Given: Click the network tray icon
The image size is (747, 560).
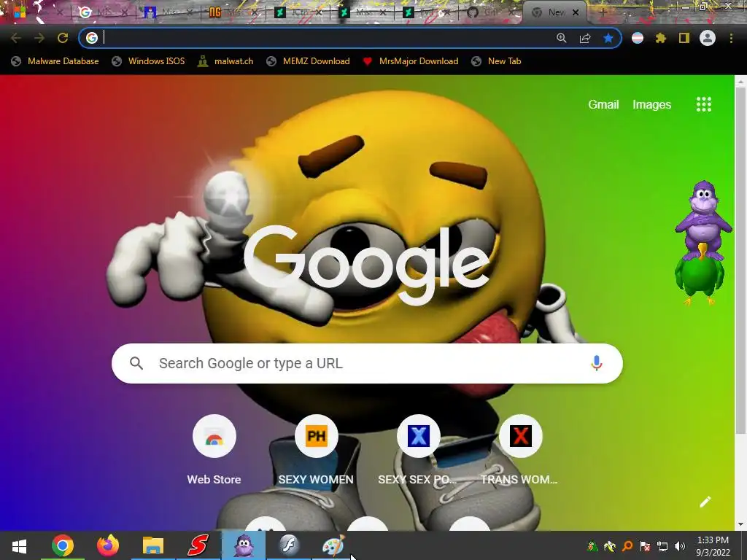Looking at the screenshot, I should (662, 546).
